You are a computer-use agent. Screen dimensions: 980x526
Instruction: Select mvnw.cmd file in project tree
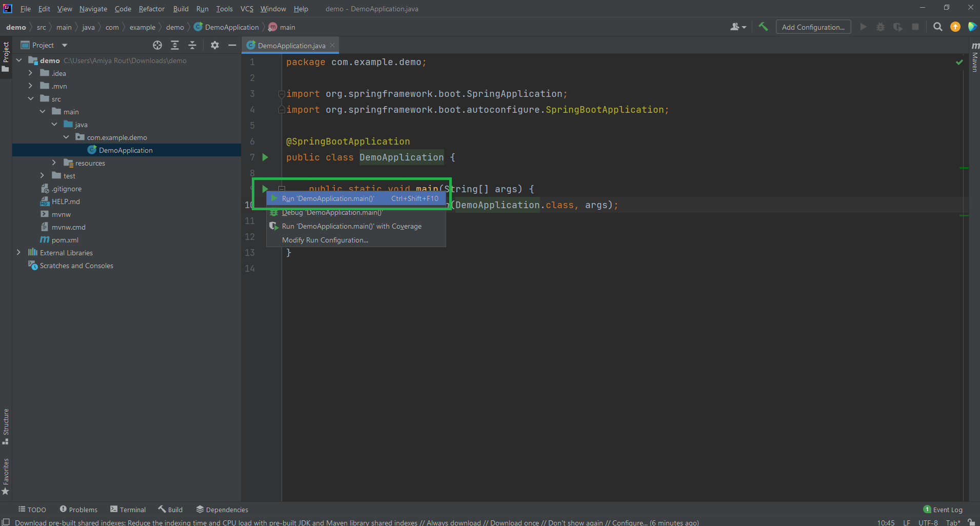[63, 227]
